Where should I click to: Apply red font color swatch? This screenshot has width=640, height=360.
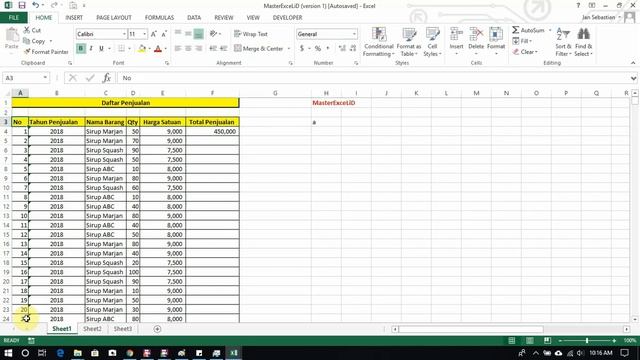(x=158, y=49)
